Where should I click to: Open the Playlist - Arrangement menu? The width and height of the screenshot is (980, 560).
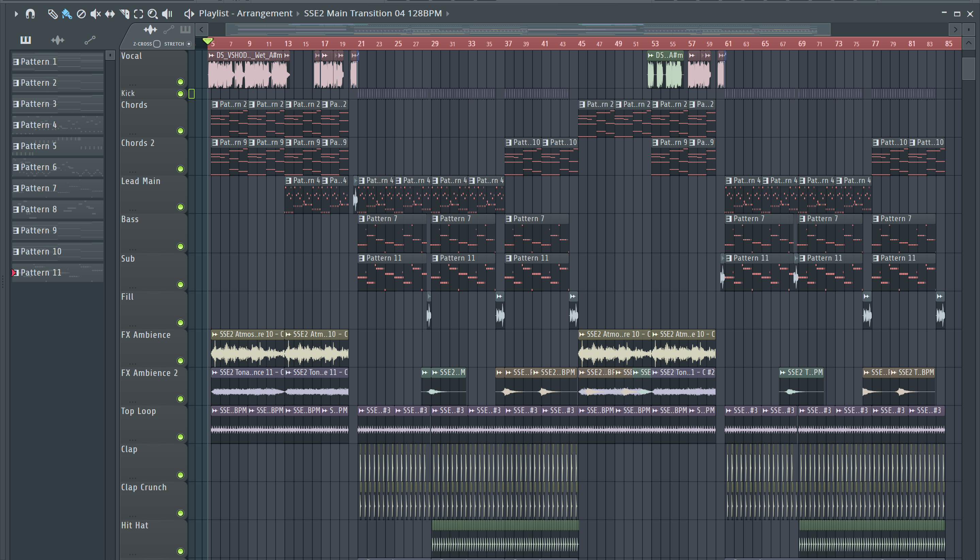pyautogui.click(x=246, y=14)
